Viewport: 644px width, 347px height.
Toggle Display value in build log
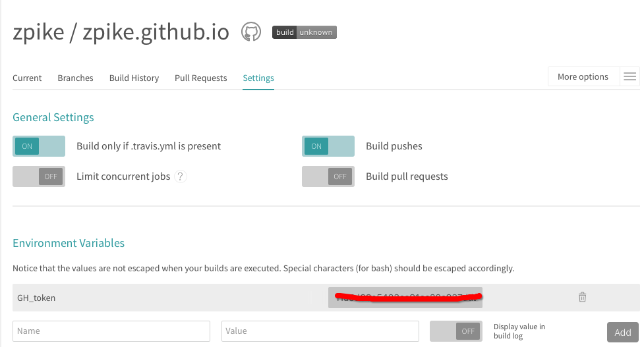click(456, 331)
